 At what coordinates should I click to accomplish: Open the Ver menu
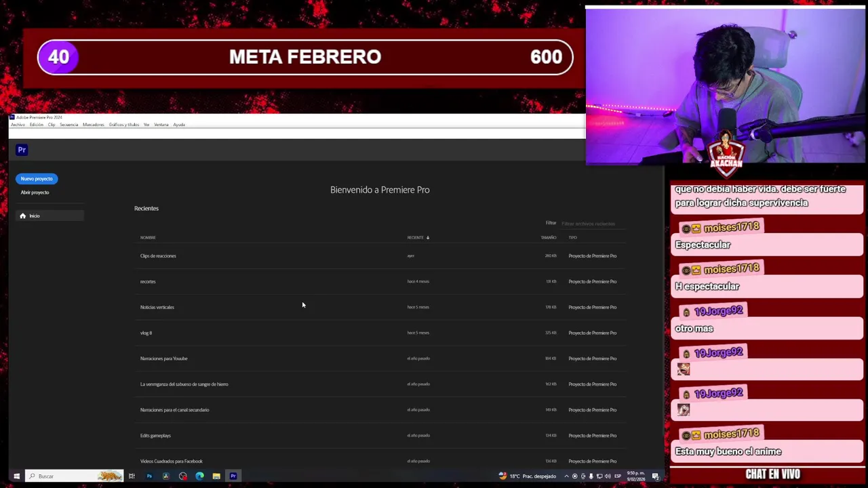pyautogui.click(x=146, y=125)
